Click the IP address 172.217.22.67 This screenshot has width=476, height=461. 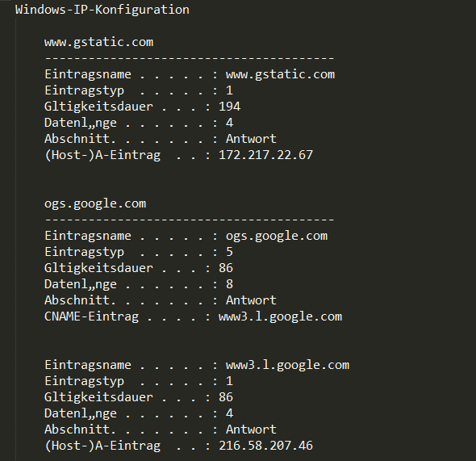coord(265,155)
